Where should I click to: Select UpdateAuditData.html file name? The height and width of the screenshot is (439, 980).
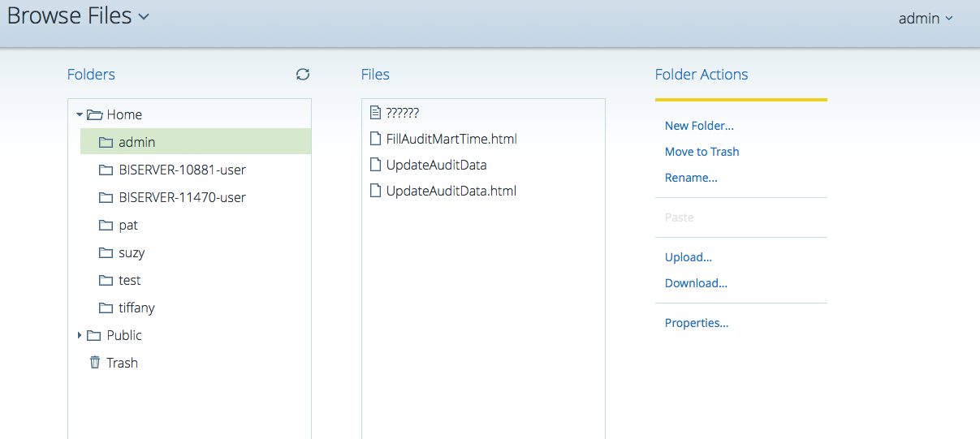[x=451, y=191]
